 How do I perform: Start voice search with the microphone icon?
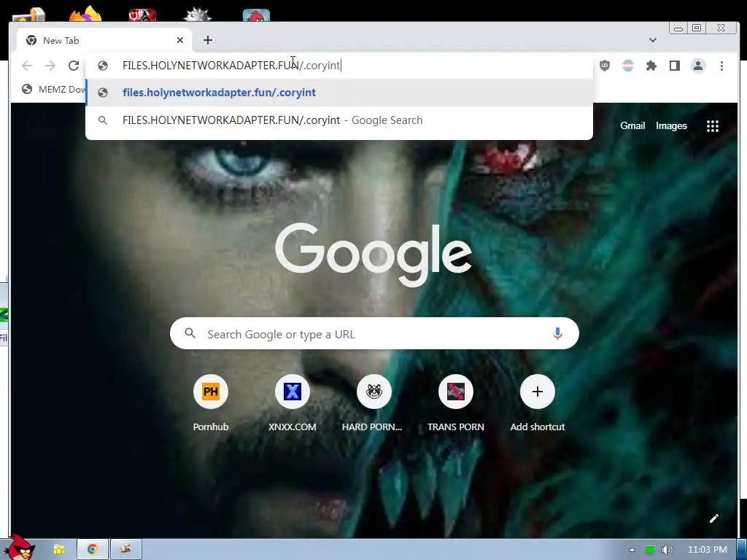point(557,334)
